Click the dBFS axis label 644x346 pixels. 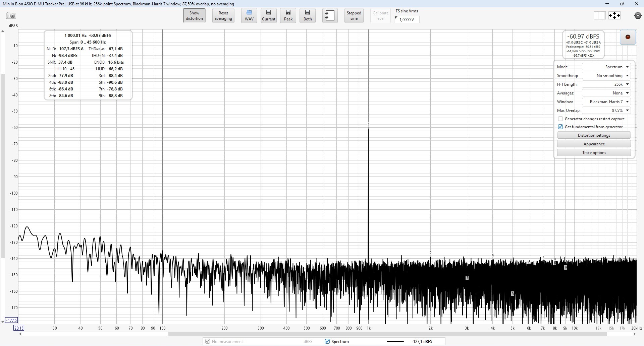(x=13, y=26)
